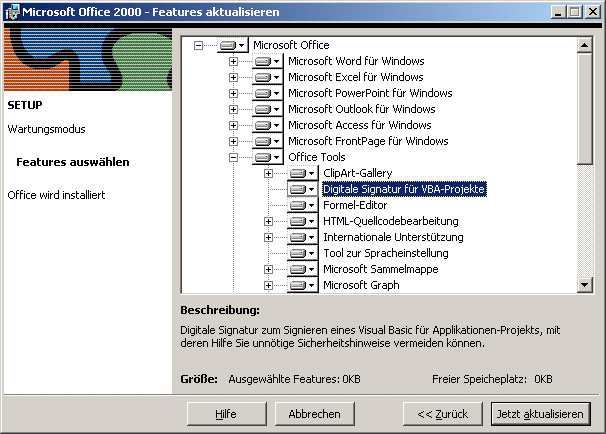Image resolution: width=606 pixels, height=434 pixels.
Task: Click drive icon beside Digitale Signatur für VBA-Projekte
Action: (303, 189)
